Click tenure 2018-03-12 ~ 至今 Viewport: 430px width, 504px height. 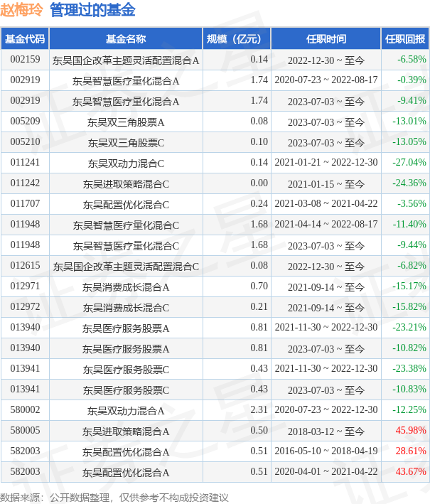click(326, 431)
